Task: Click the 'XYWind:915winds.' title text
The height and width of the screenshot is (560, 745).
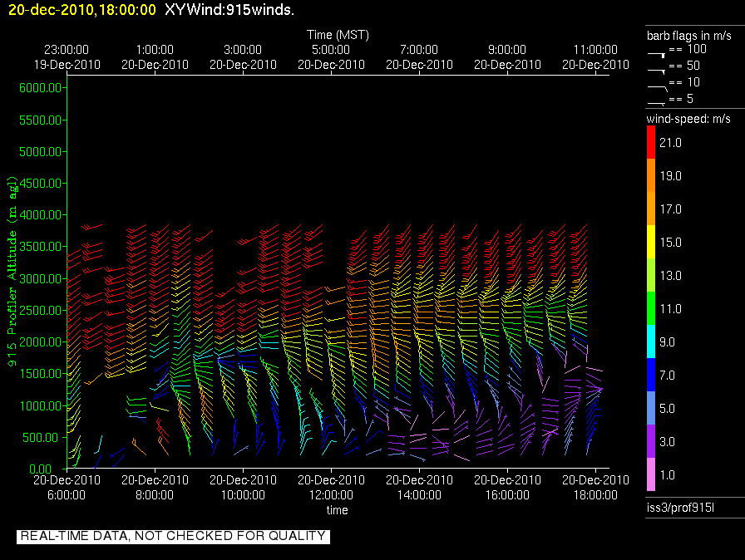Action: coord(229,10)
